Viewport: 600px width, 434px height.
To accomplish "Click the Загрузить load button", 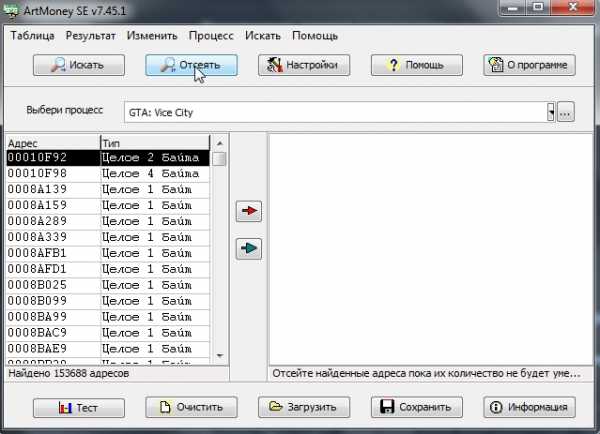I will [x=304, y=408].
